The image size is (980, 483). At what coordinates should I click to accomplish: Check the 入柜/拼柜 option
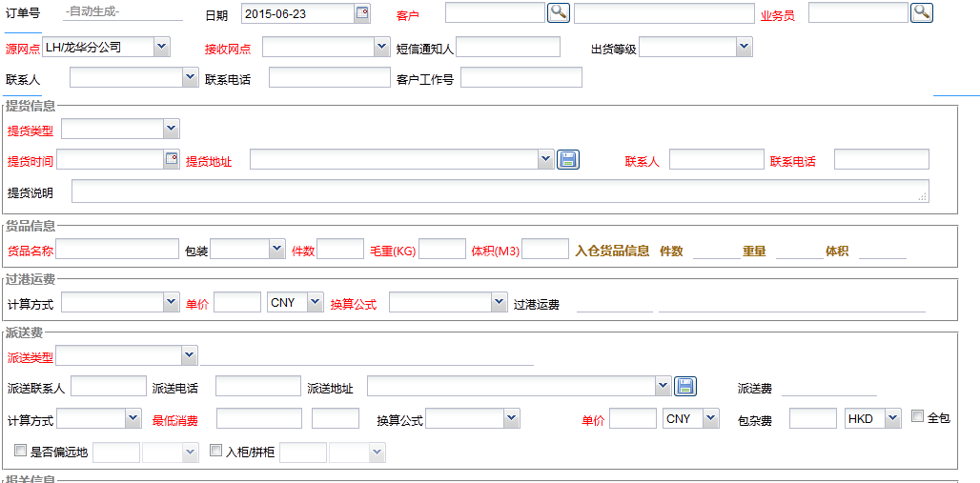[215, 451]
